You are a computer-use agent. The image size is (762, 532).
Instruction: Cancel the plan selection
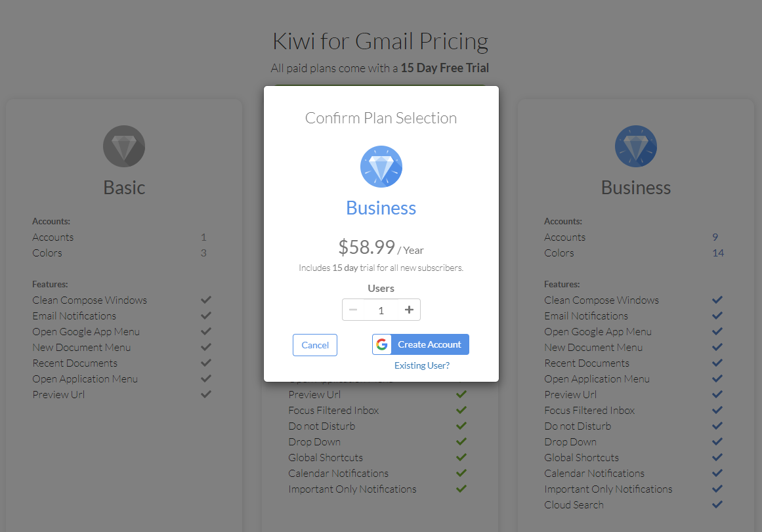point(315,345)
